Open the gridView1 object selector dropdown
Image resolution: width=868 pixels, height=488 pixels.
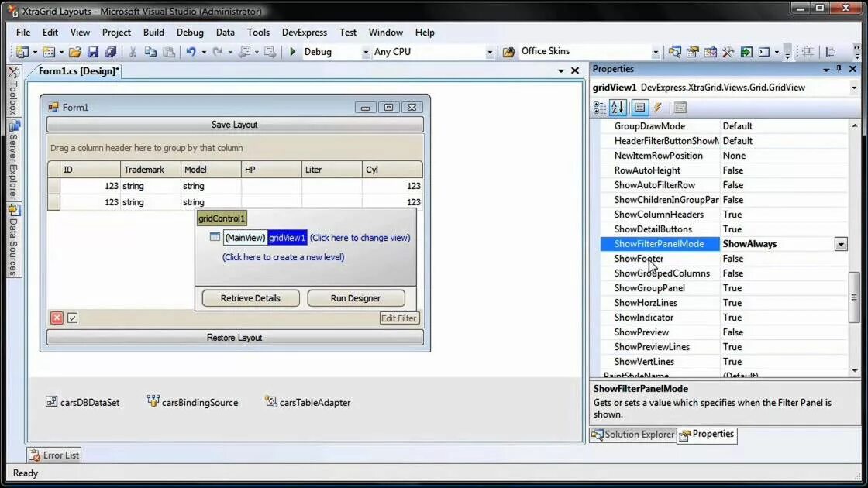tap(854, 88)
